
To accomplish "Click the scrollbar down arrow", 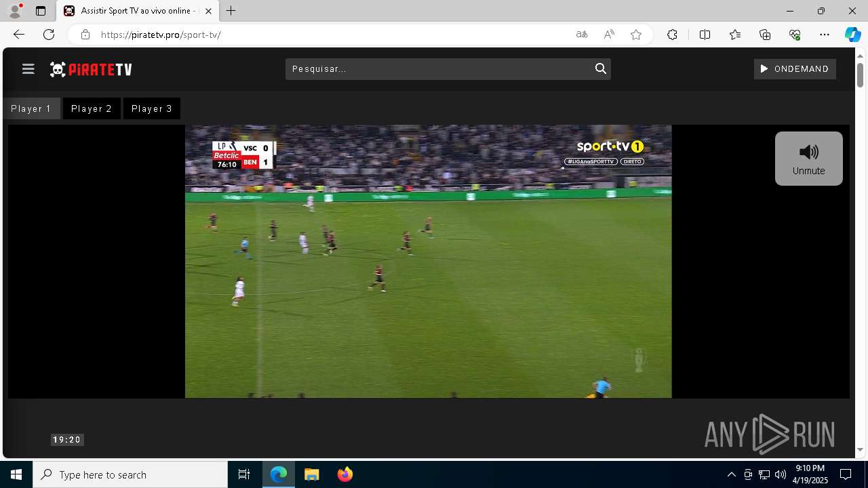I will click(x=861, y=450).
